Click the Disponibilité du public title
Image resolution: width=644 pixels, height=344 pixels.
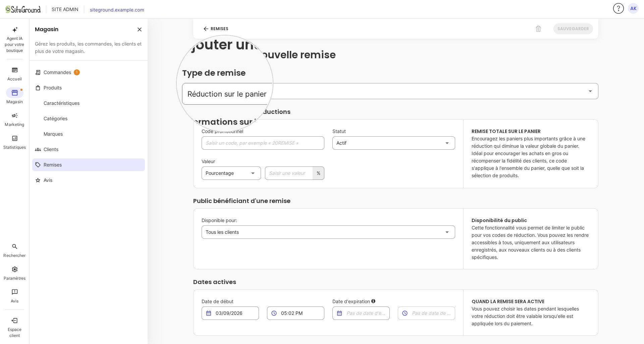point(499,220)
